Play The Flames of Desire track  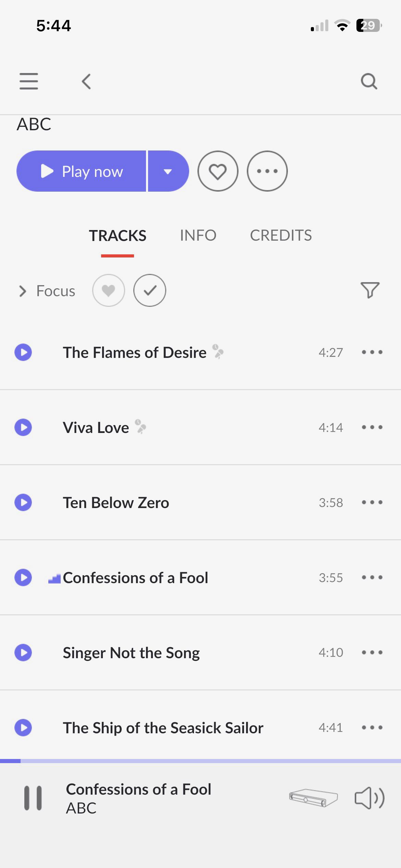tap(23, 352)
